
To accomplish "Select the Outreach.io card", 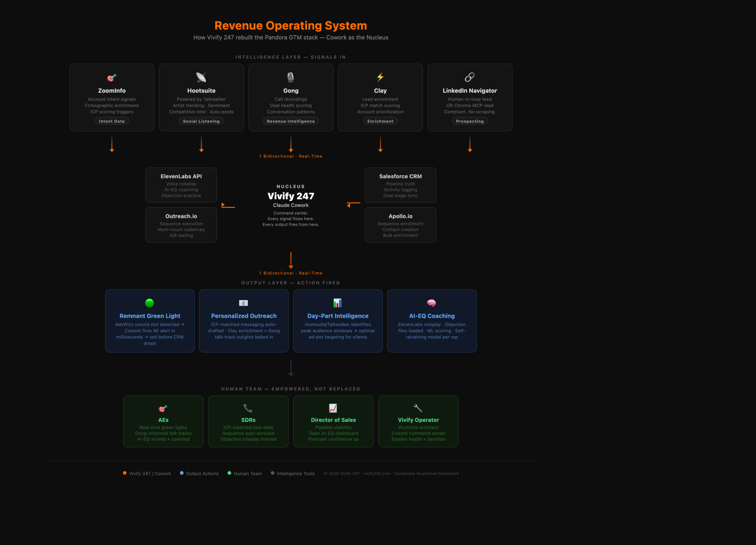I will pos(181,225).
